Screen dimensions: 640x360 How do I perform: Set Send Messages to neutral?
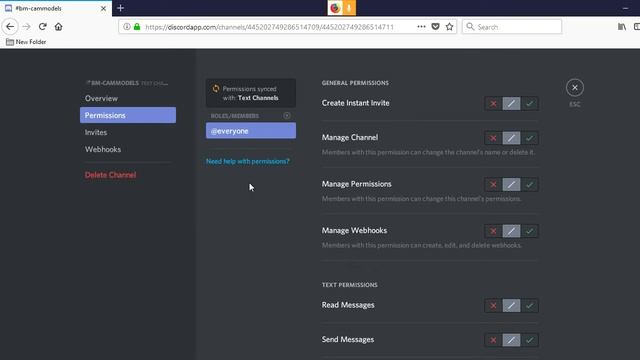(511, 340)
